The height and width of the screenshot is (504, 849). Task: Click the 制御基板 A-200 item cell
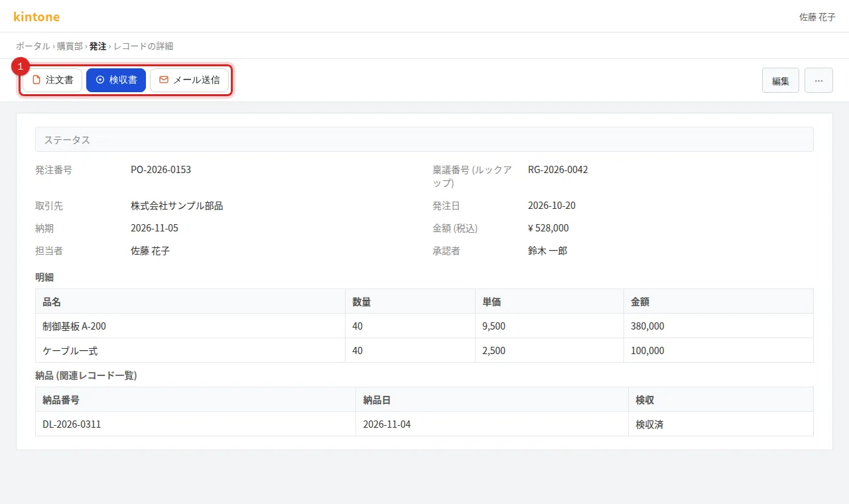(190, 326)
